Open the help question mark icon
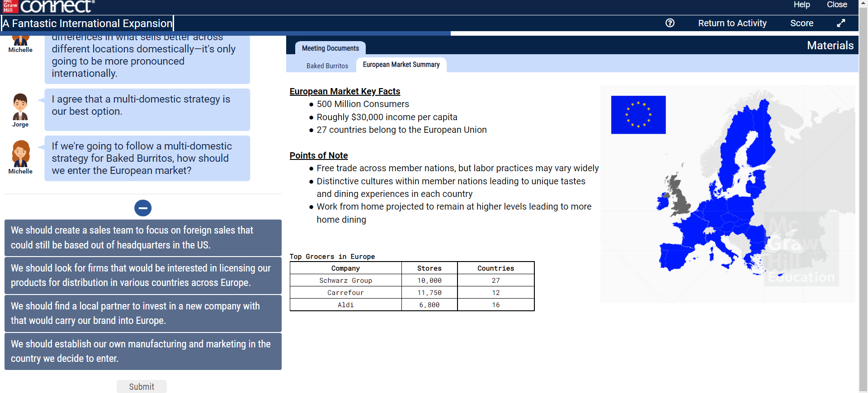Viewport: 868px width, 393px height. pos(670,23)
